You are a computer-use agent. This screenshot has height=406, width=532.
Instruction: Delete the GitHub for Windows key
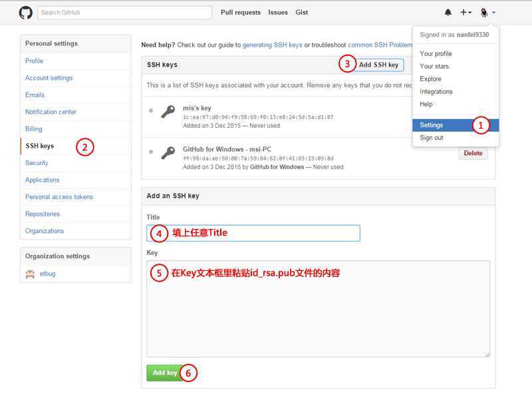pyautogui.click(x=473, y=153)
